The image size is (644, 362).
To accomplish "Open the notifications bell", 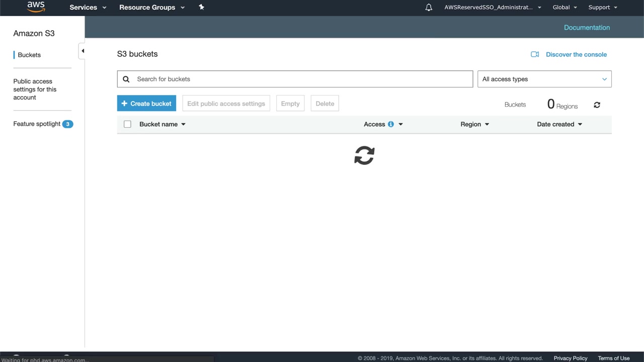I will tap(429, 8).
